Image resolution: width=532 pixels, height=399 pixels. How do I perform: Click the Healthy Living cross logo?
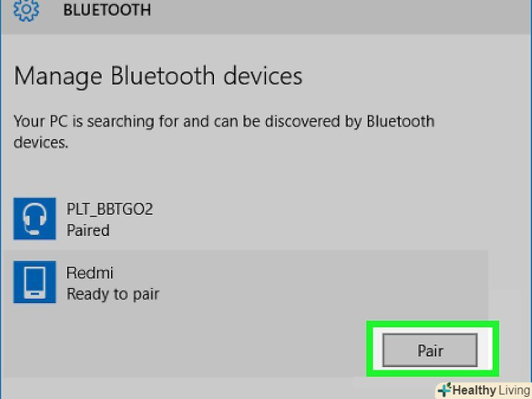444,390
